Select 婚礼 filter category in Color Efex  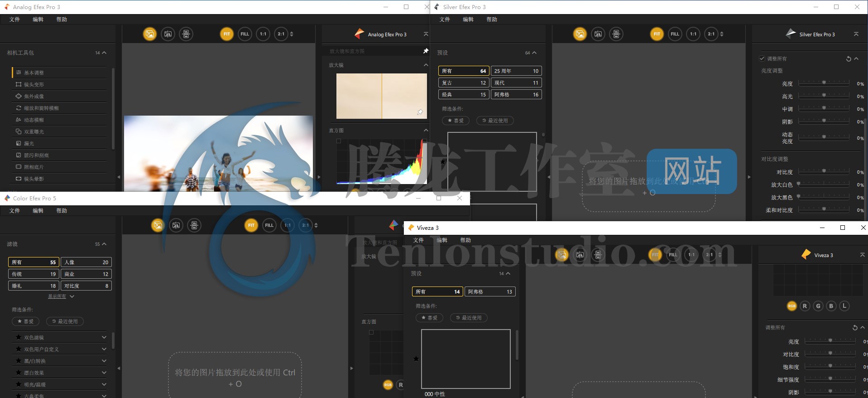pyautogui.click(x=34, y=286)
